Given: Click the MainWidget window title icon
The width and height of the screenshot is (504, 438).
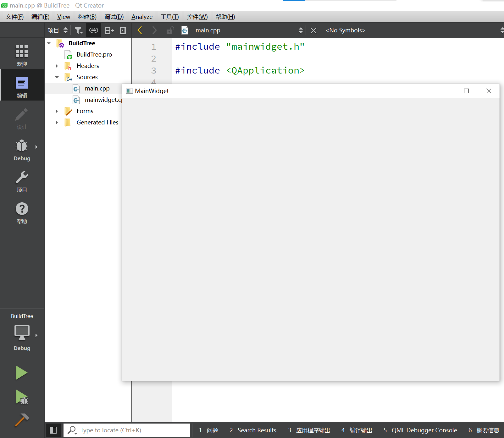Looking at the screenshot, I should tap(129, 91).
